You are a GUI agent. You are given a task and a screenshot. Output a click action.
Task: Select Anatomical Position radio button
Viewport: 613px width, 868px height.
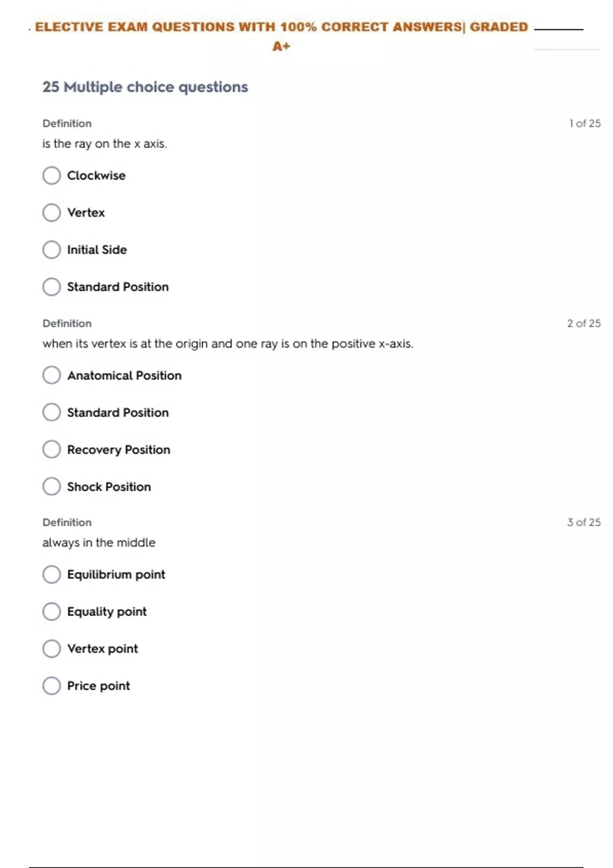(52, 375)
